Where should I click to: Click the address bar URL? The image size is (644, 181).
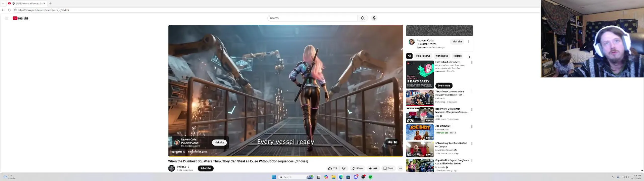44,10
